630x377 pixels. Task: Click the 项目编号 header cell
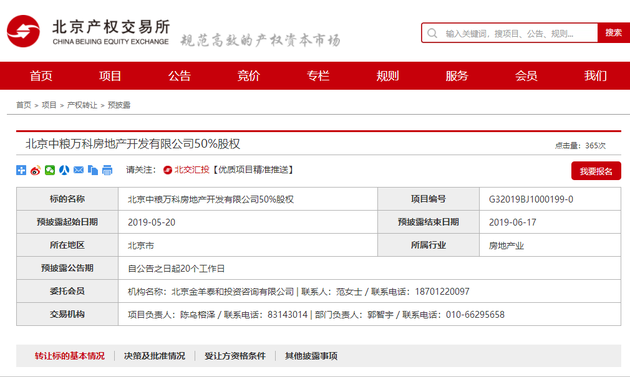point(428,199)
